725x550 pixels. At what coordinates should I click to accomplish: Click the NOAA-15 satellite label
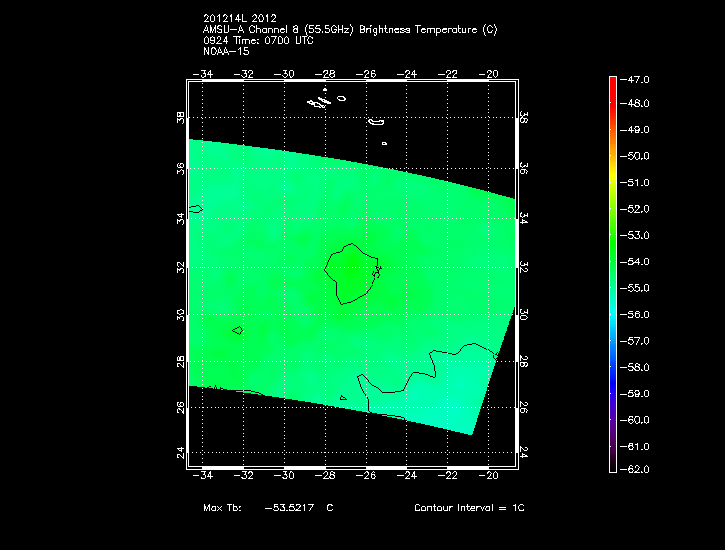tap(226, 50)
